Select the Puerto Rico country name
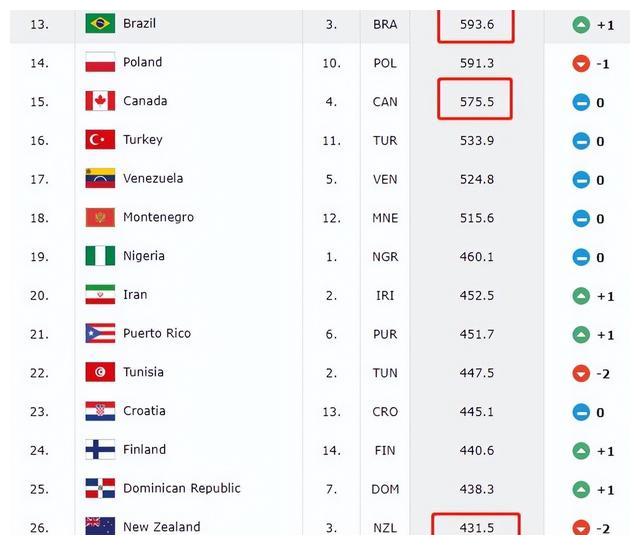Image resolution: width=640 pixels, height=545 pixels. 157,334
